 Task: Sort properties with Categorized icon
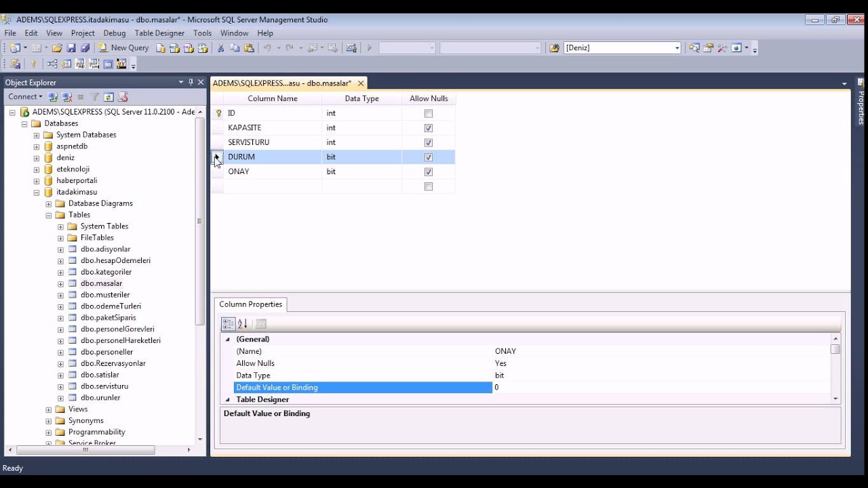point(229,324)
